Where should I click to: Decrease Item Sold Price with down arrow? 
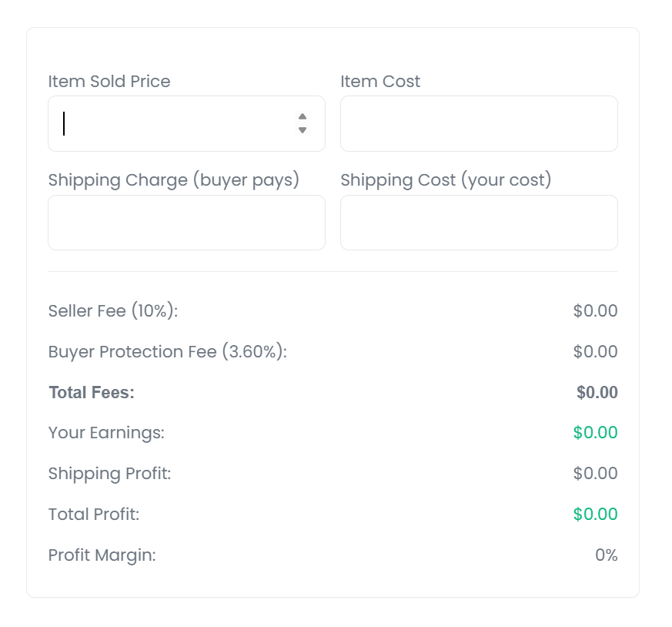303,130
